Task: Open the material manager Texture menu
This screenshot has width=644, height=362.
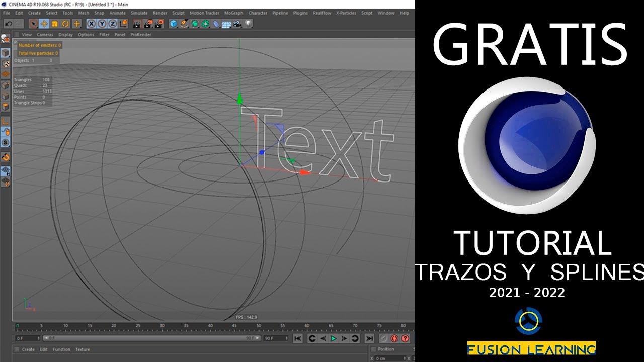Action: click(83, 349)
